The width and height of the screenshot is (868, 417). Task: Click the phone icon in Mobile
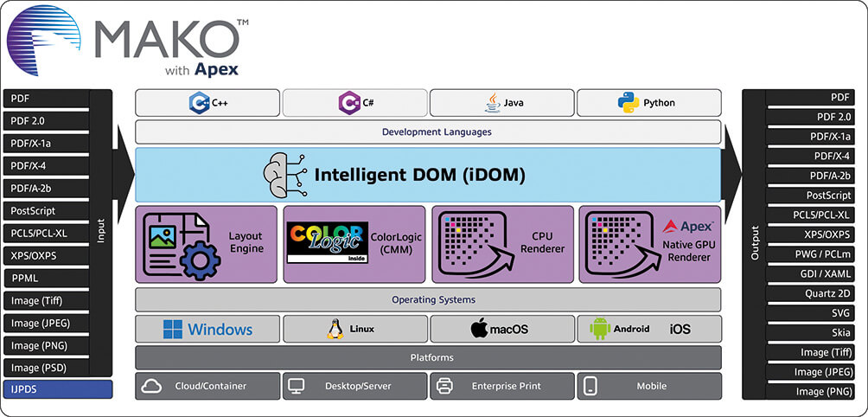[590, 386]
